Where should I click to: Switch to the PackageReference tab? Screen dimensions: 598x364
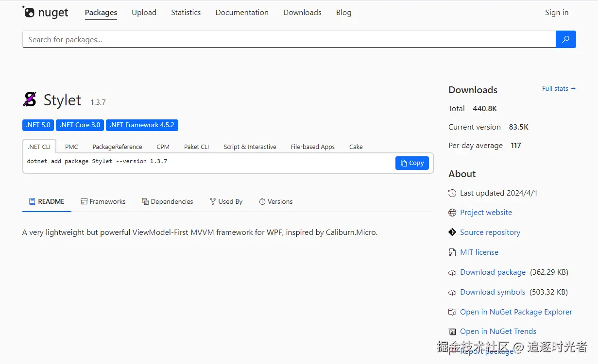(x=118, y=147)
